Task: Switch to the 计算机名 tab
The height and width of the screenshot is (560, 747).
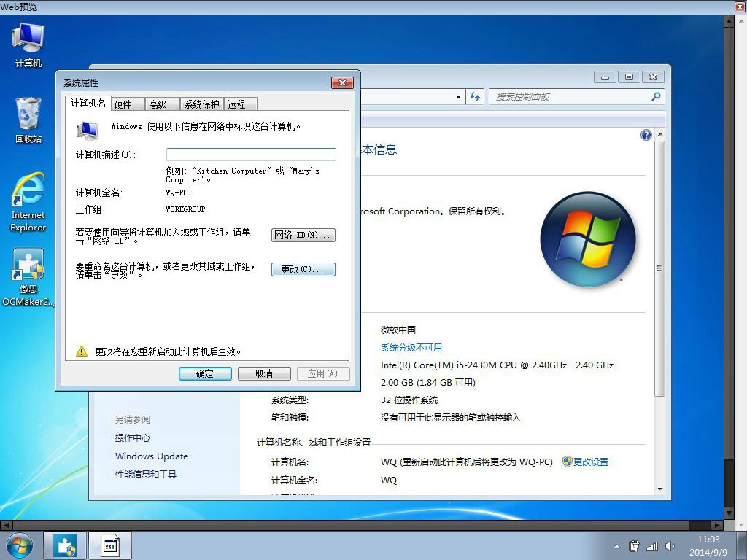Action: point(88,103)
